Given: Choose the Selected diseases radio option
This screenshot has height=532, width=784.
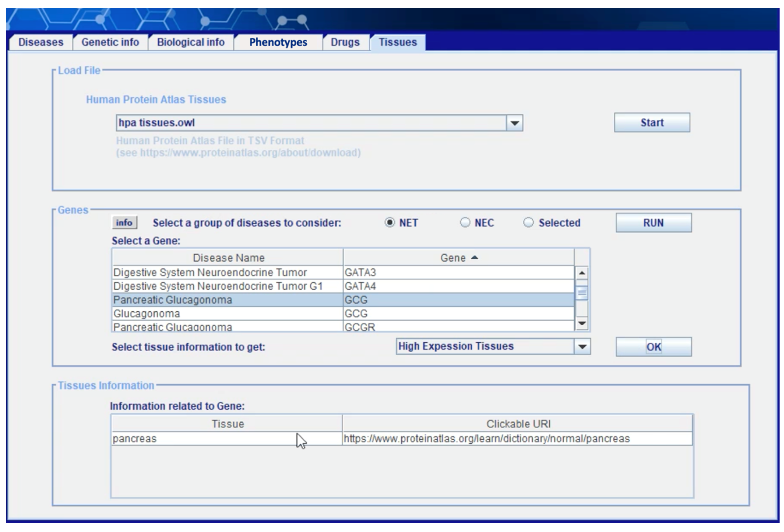Looking at the screenshot, I should tap(528, 223).
